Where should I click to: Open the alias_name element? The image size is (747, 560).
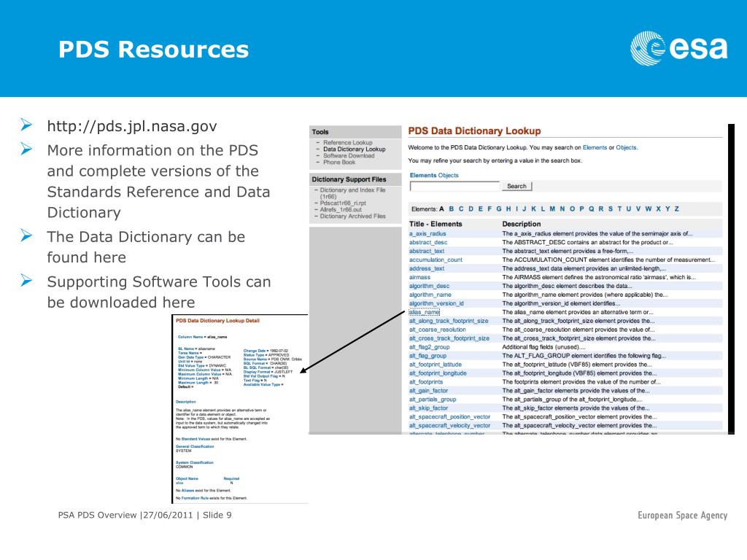tap(424, 312)
